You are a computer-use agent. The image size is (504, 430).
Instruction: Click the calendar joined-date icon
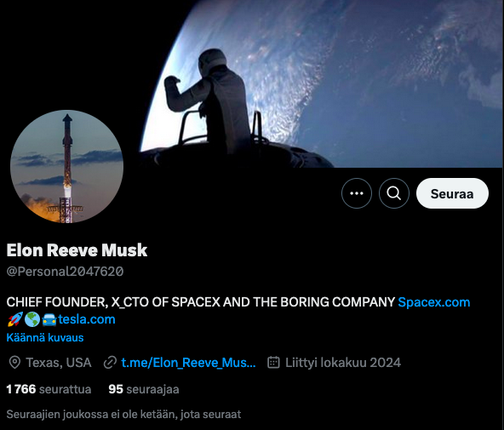[x=273, y=362]
